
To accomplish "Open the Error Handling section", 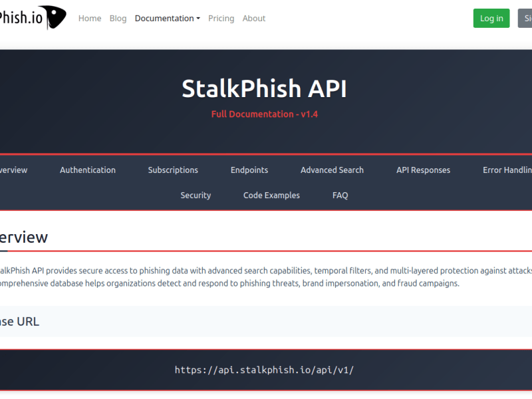I will tap(507, 170).
